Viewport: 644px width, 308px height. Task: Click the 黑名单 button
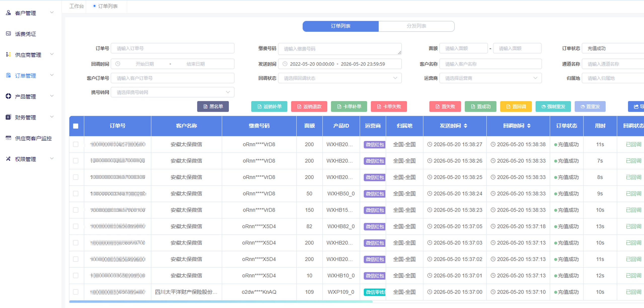(213, 106)
